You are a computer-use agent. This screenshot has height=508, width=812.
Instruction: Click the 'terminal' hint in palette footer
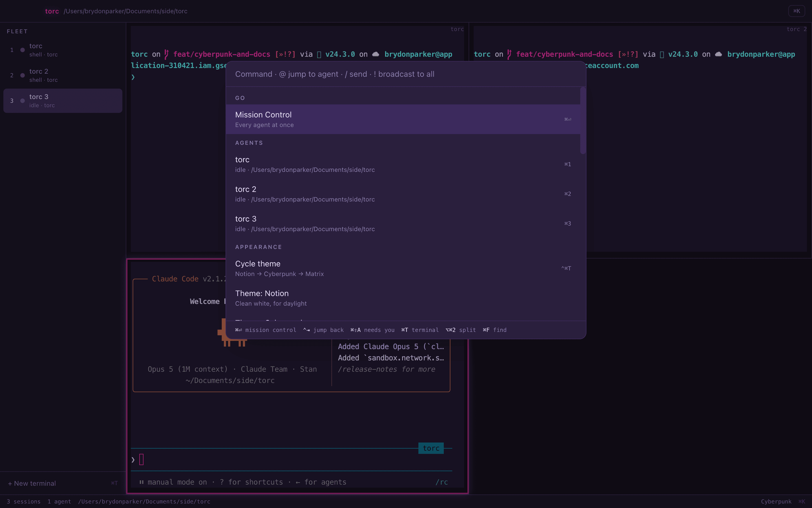point(420,330)
